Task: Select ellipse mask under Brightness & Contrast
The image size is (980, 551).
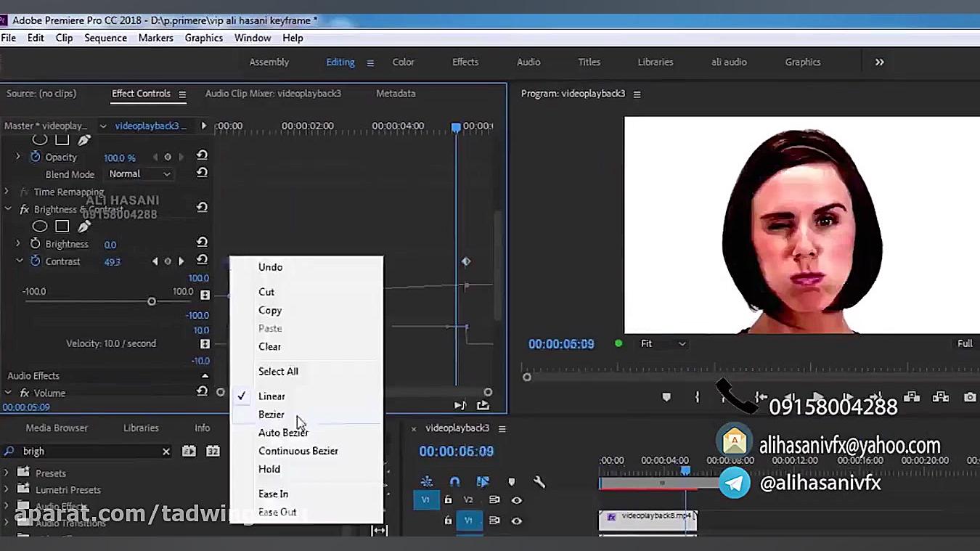Action: (x=40, y=226)
